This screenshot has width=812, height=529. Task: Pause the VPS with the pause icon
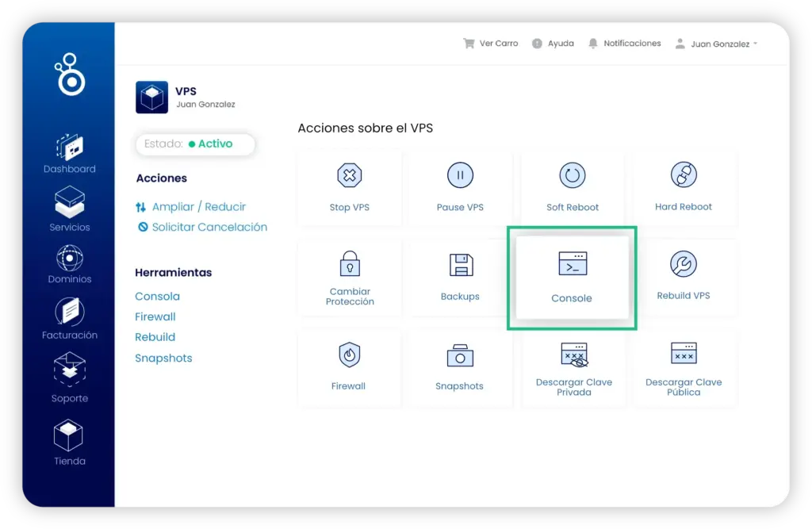click(x=460, y=175)
